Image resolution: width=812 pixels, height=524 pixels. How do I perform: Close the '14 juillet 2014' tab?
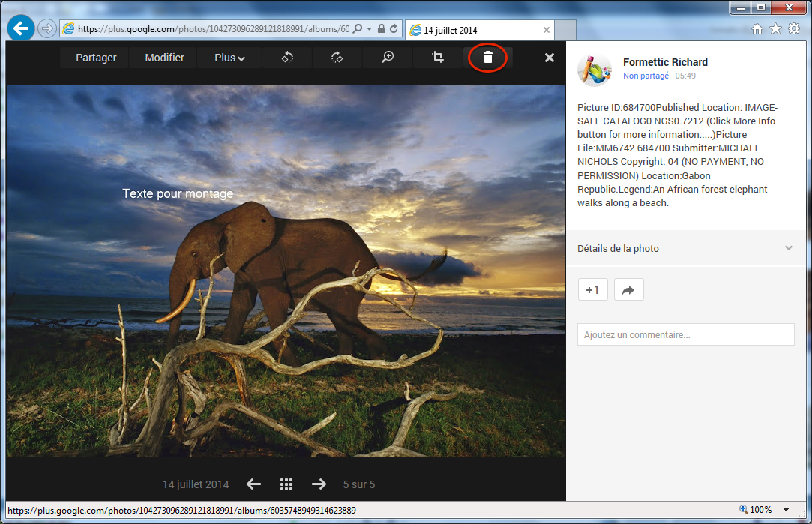[x=547, y=30]
